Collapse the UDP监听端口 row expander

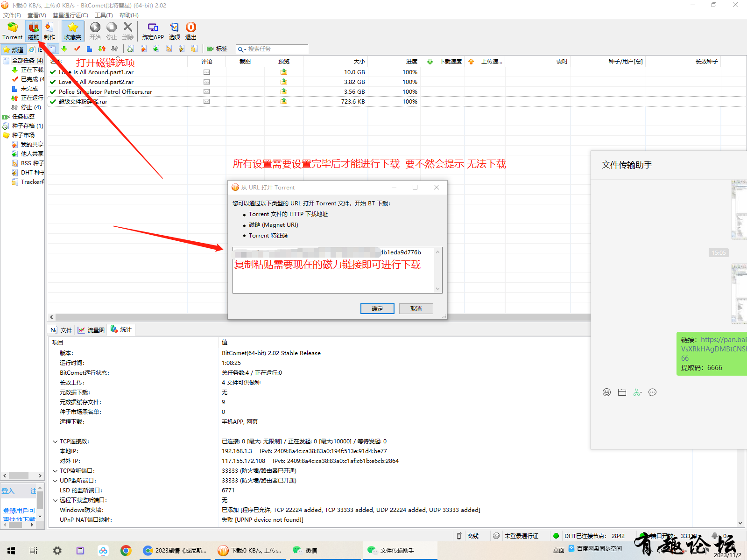tap(55, 481)
